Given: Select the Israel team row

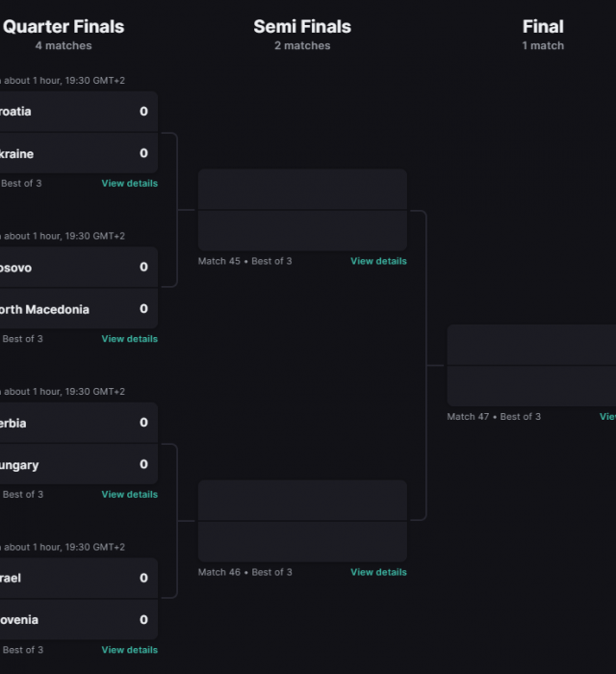Looking at the screenshot, I should pos(77,579).
